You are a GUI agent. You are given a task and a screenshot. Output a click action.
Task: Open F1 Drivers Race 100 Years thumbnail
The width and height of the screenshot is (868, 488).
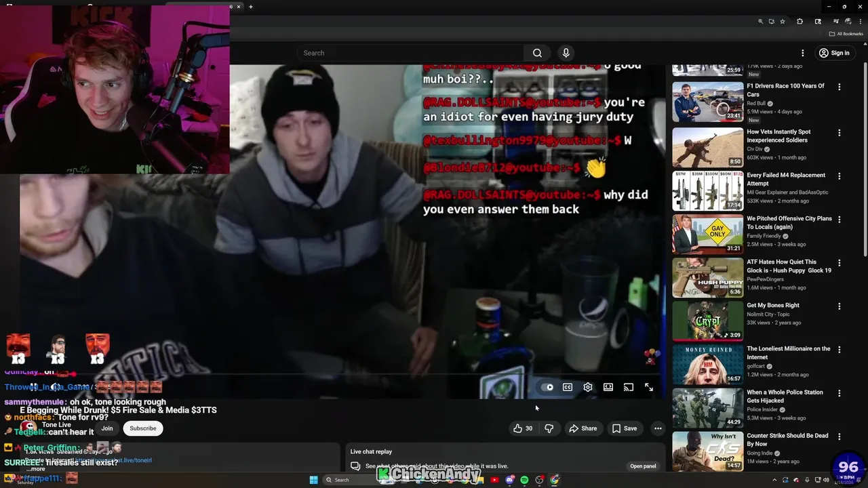pos(708,102)
